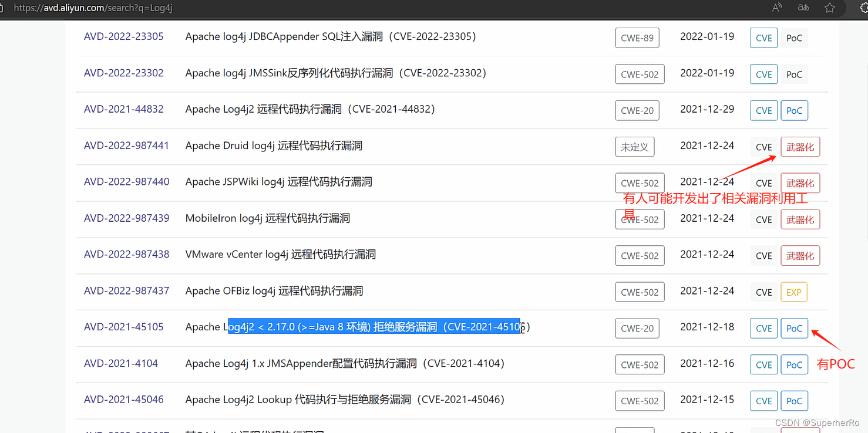Open AVD-2022-987438 link

[x=126, y=255]
